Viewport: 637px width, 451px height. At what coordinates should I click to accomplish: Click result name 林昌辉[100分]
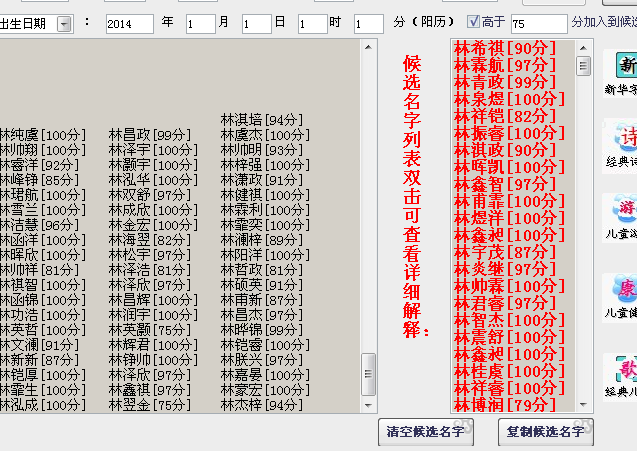153,300
